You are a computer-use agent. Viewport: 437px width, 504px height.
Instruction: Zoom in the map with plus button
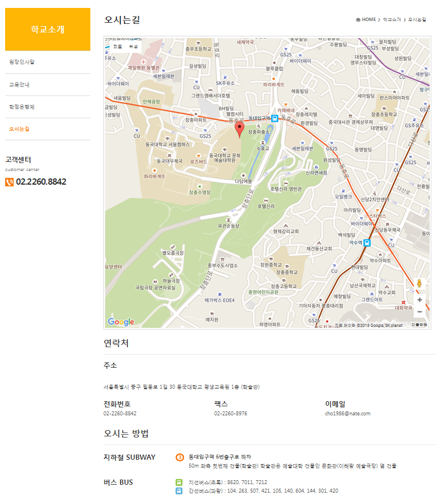[x=419, y=299]
